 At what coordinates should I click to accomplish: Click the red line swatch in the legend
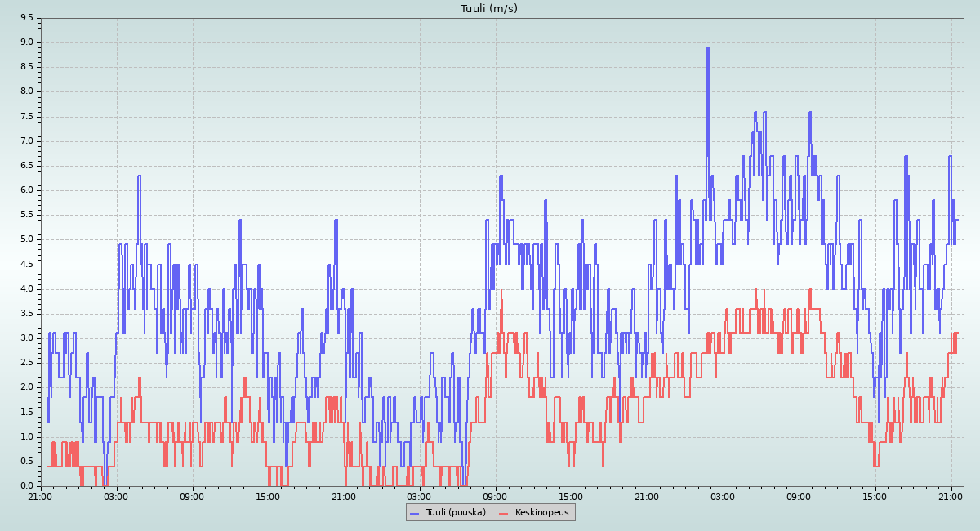click(503, 513)
